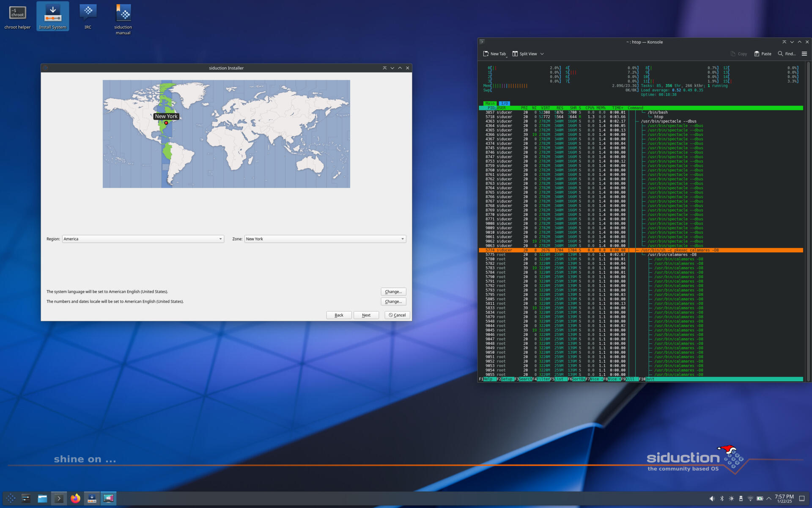Click the greyed Copy button in Konsole
812x508 pixels.
[738, 54]
